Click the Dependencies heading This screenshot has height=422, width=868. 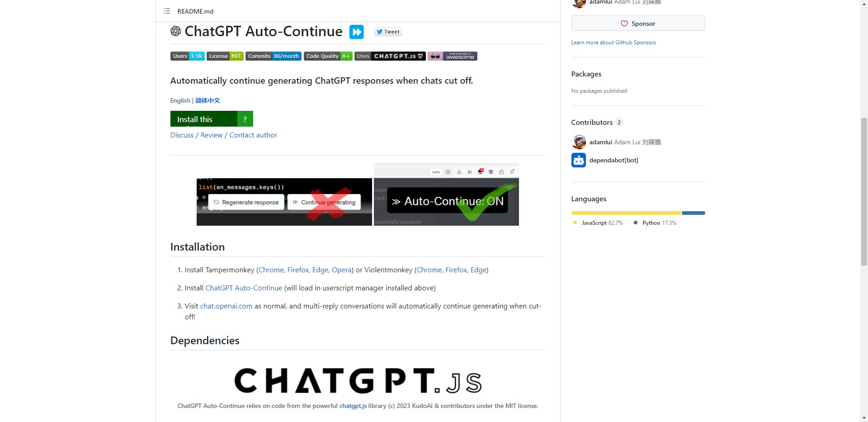[205, 341]
